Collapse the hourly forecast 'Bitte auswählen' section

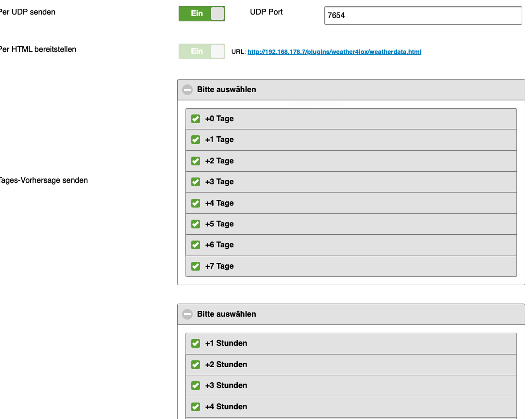tap(226, 314)
